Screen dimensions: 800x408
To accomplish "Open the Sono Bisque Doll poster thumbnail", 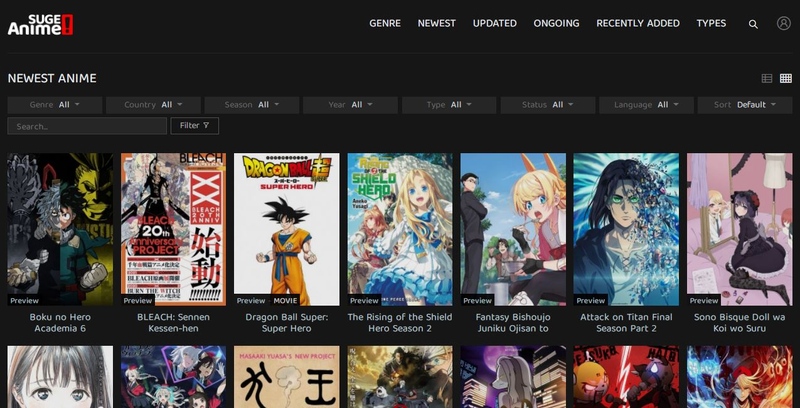I will click(x=739, y=229).
